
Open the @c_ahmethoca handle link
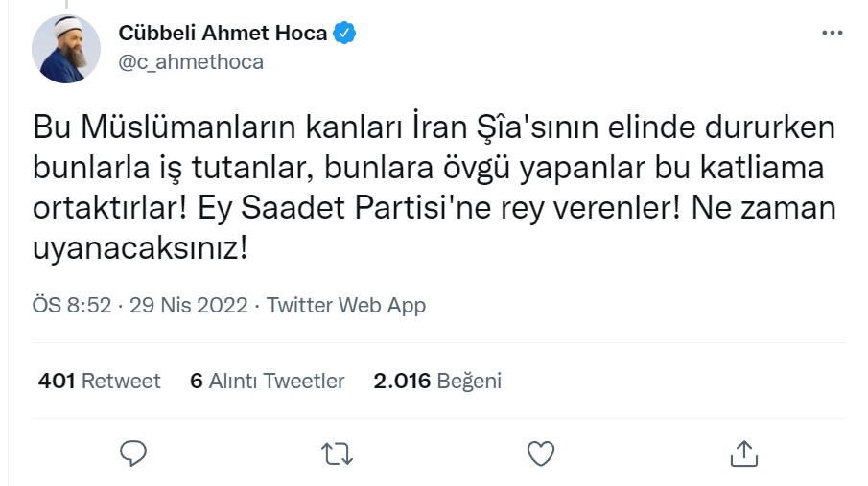coord(191,62)
